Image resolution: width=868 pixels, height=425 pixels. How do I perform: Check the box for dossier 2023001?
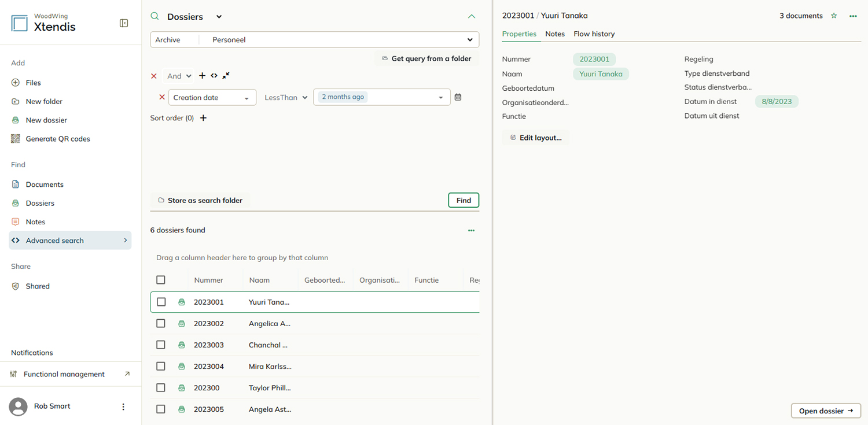coord(161,302)
